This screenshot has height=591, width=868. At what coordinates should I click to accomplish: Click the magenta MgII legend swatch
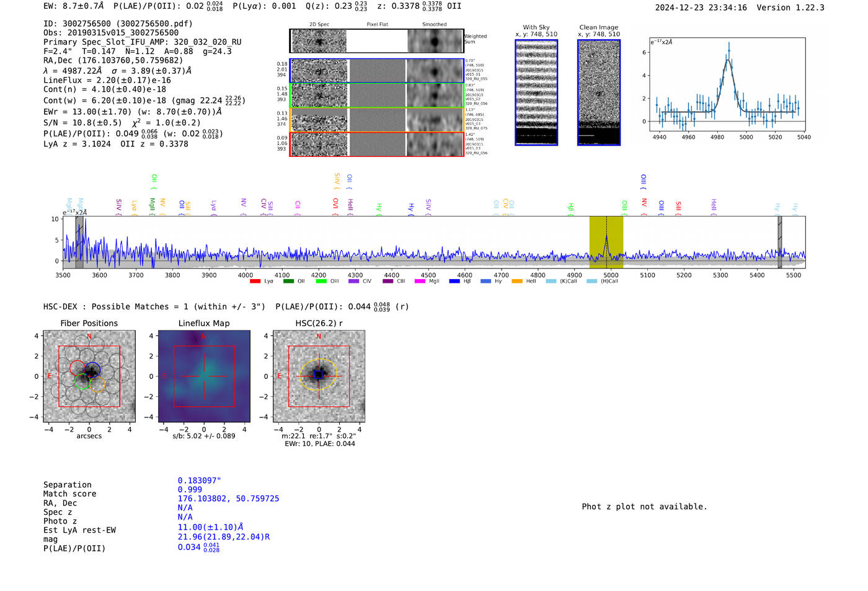pos(420,282)
